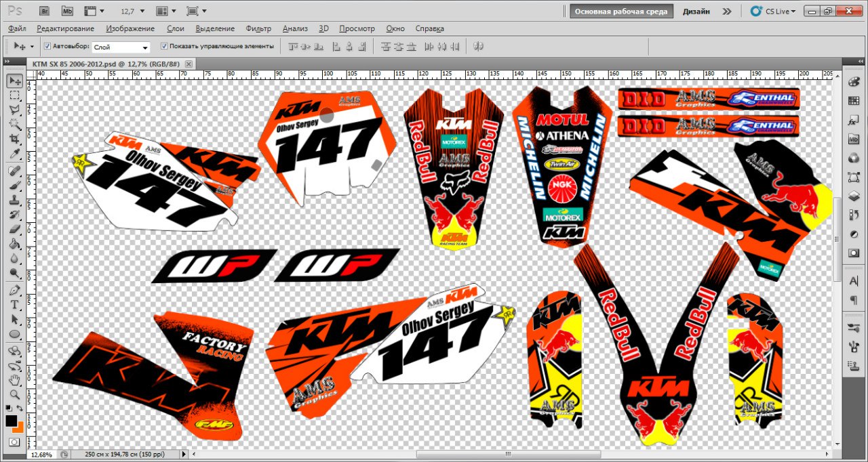Swap foreground and background colors

20,408
